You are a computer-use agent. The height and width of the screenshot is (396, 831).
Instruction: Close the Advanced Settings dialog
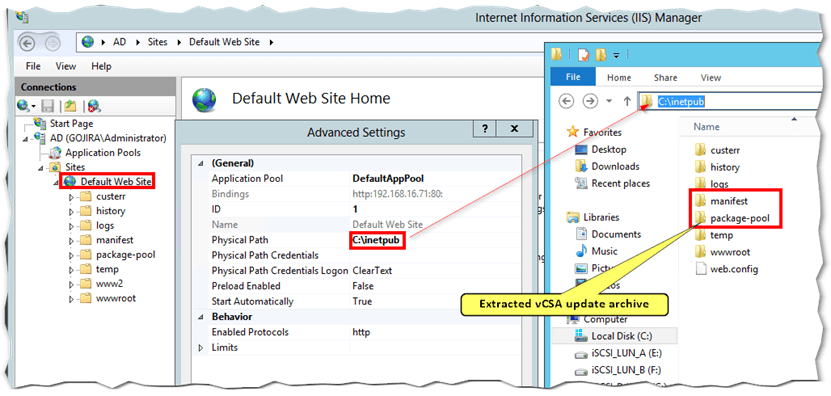click(514, 129)
